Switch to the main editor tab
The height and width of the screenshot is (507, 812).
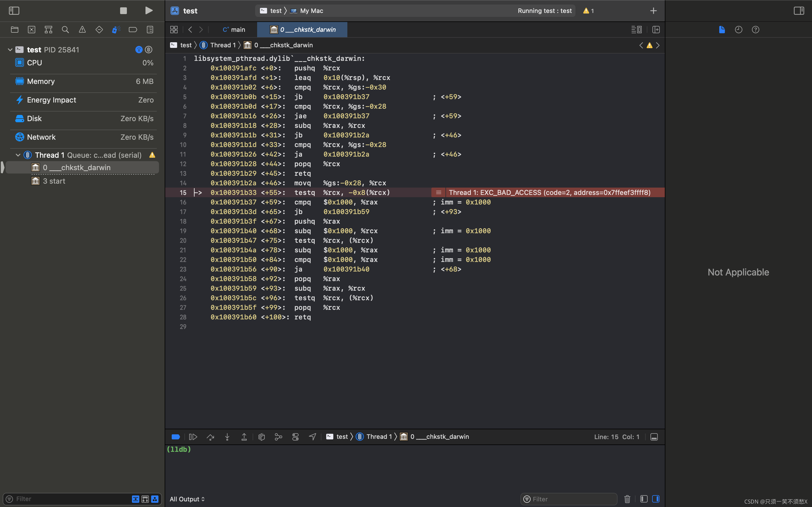click(234, 30)
